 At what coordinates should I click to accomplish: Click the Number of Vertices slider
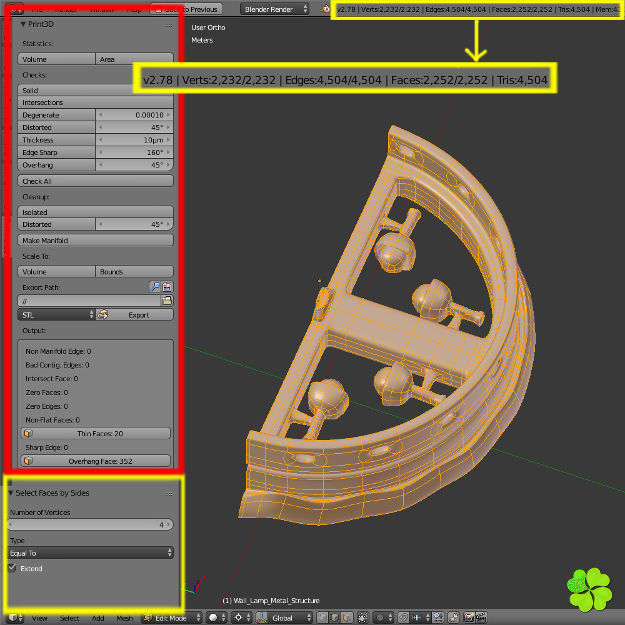click(91, 524)
